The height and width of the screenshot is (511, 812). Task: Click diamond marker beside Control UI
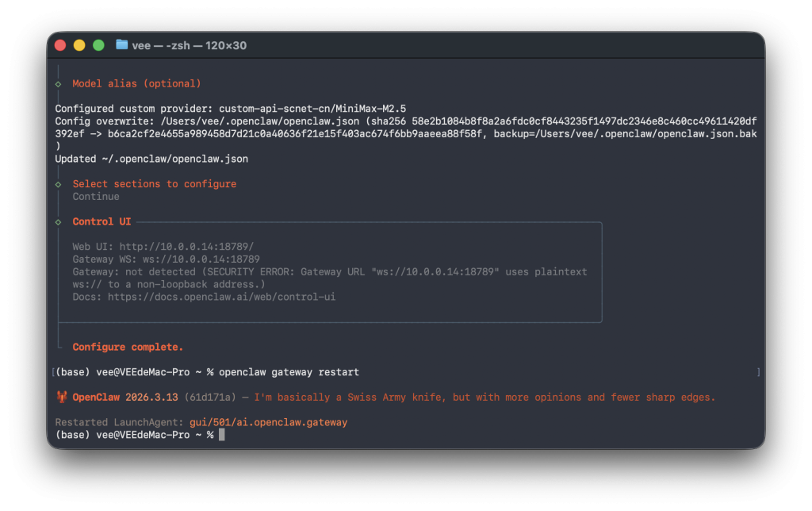tap(59, 222)
